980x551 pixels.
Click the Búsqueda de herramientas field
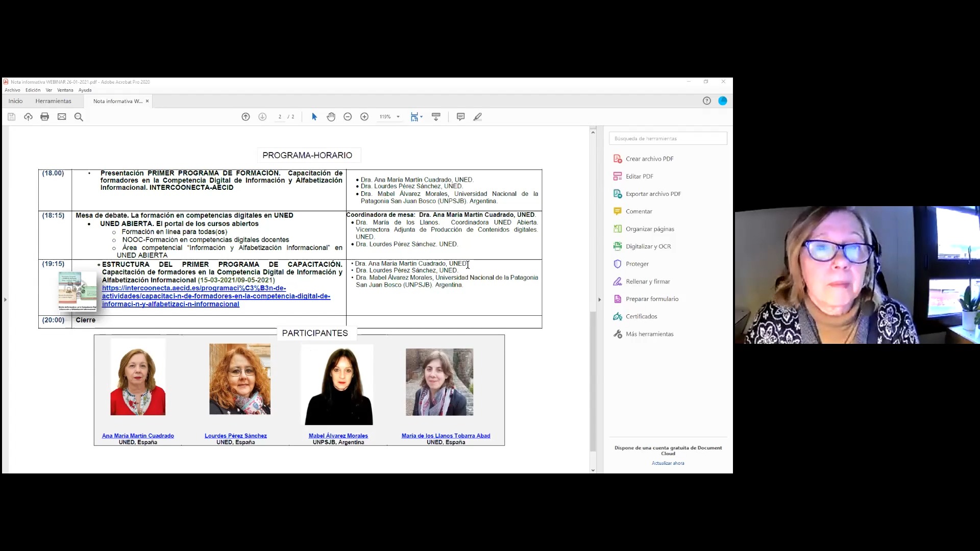[668, 138]
